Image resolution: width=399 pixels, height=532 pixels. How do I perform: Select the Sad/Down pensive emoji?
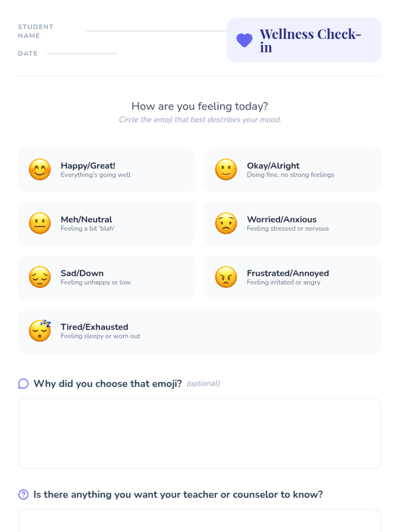pyautogui.click(x=40, y=277)
